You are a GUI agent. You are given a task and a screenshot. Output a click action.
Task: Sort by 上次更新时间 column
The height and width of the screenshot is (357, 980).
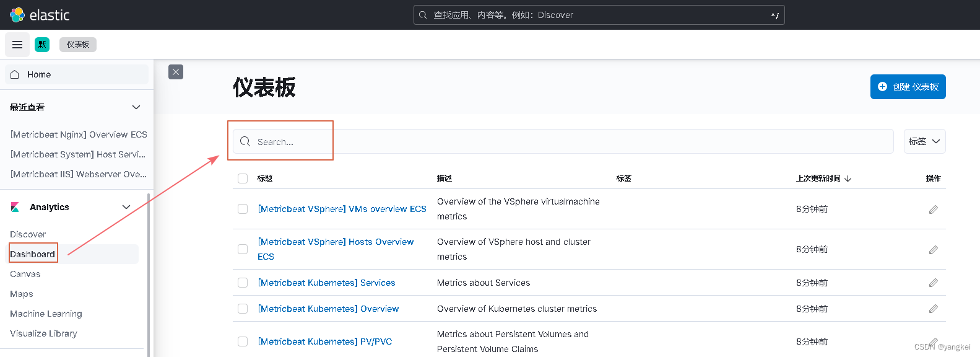coord(818,178)
